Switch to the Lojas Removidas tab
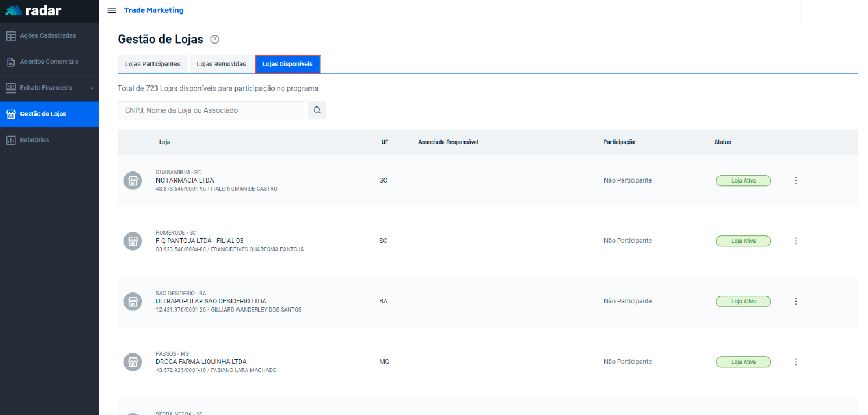The image size is (868, 415). point(221,64)
